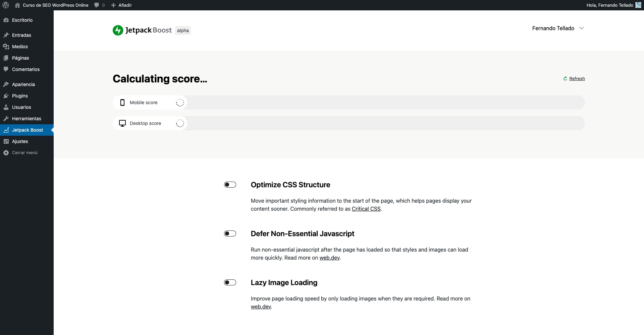Click the Mobile score loading spinner
The image size is (644, 335).
coord(180,103)
